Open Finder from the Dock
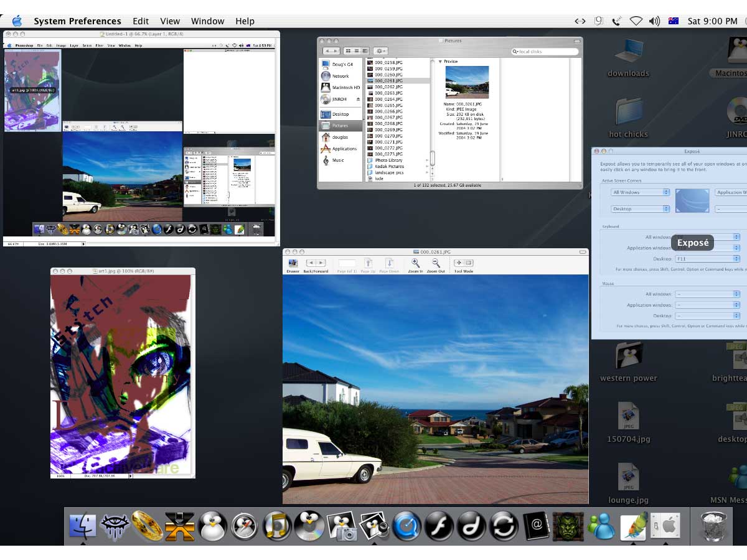 point(82,526)
